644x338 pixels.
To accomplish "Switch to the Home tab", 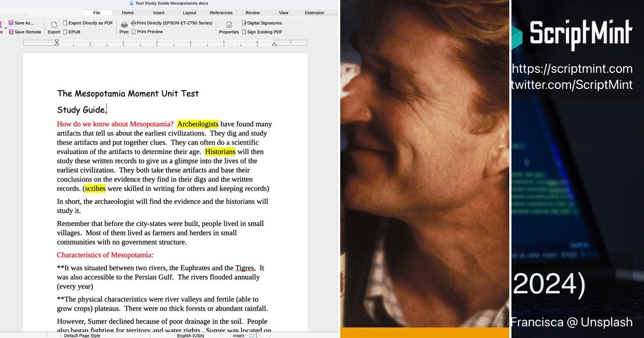I will coord(127,12).
